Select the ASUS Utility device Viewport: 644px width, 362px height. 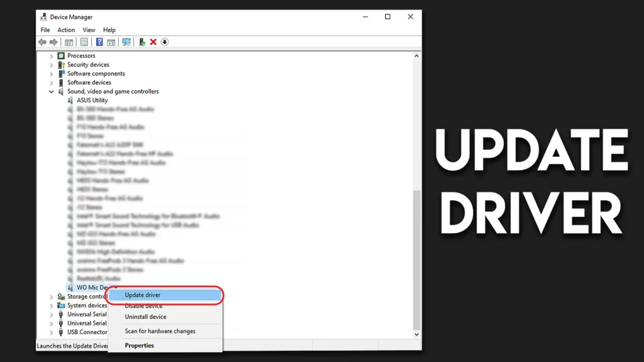(x=92, y=100)
